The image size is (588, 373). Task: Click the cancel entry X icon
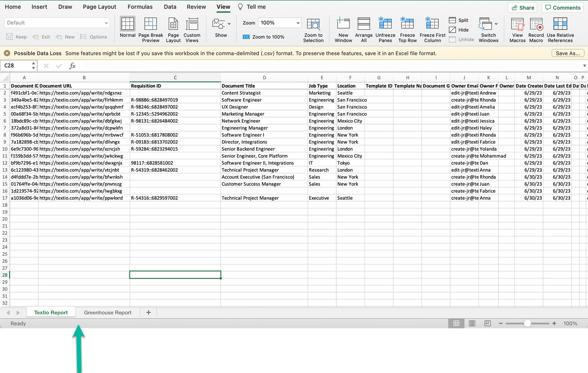coord(46,66)
